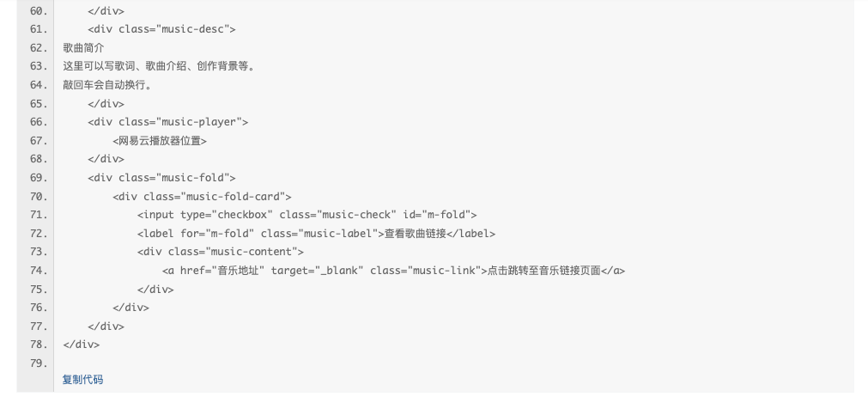Image resolution: width=868 pixels, height=409 pixels.
Task: Click the 歌曲简介 text line
Action: [x=83, y=48]
